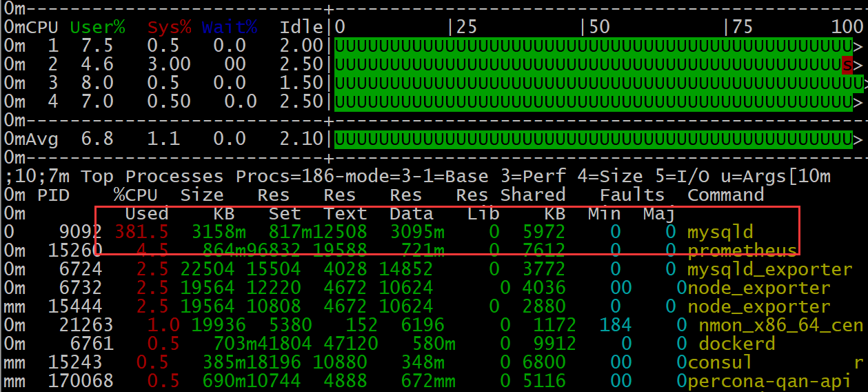Click the red Sys% column header
The height and width of the screenshot is (392, 868).
[170, 28]
